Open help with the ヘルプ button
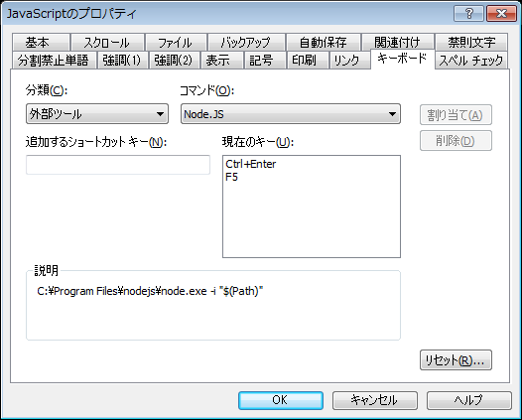Screen dimensions: 522x420 pos(468,400)
